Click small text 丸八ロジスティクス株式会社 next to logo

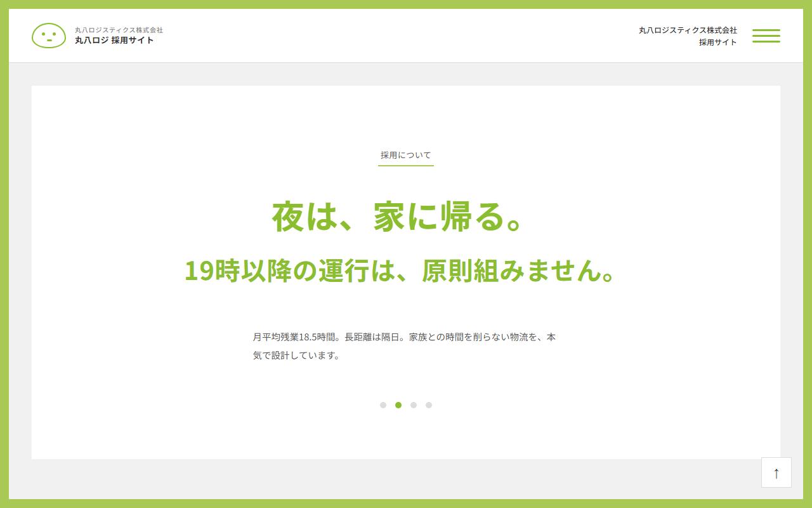[x=119, y=30]
